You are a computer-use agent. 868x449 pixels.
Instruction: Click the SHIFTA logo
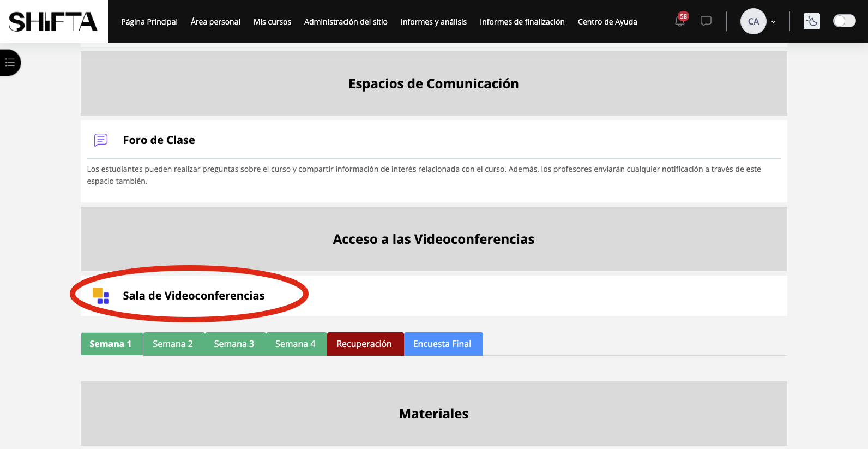coord(53,22)
